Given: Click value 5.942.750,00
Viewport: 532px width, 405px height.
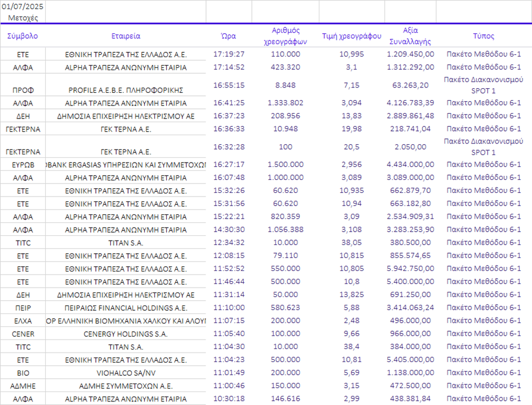Looking at the screenshot, I should 410,269.
